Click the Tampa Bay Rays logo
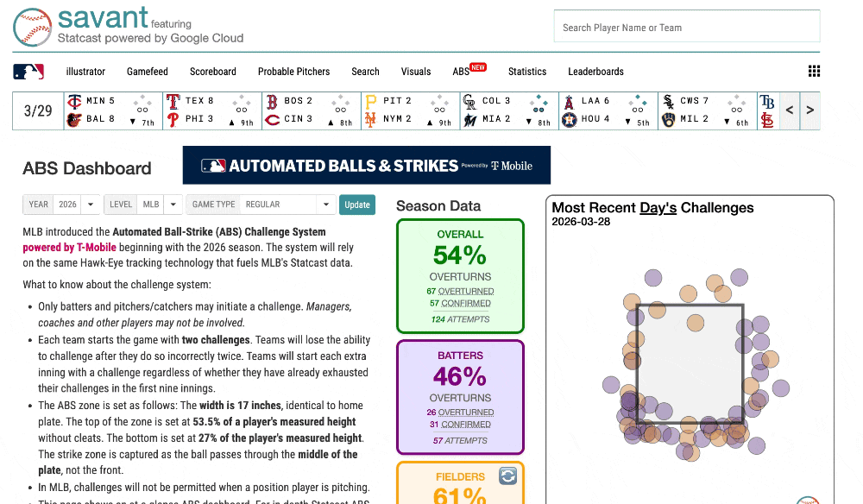 click(x=767, y=101)
